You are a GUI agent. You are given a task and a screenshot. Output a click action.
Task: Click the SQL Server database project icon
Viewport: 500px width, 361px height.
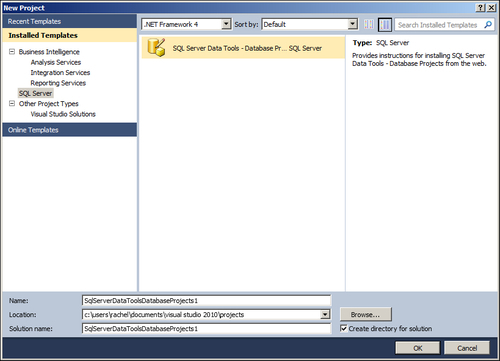[156, 47]
